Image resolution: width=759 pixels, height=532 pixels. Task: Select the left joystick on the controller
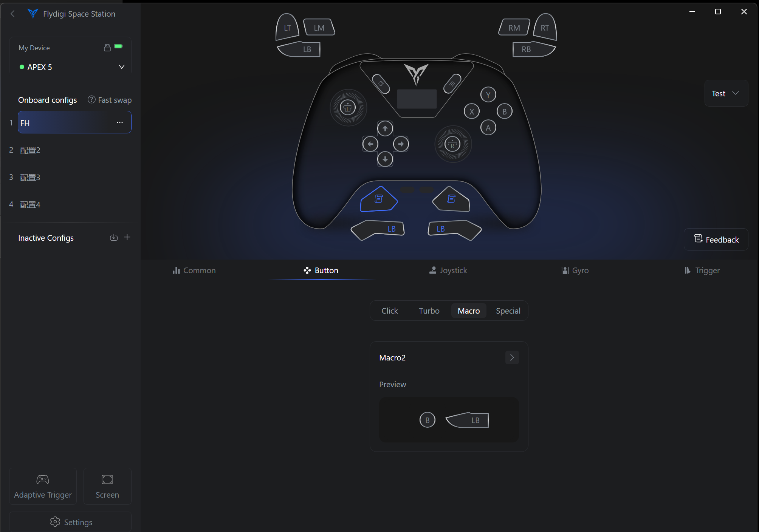[x=348, y=108]
